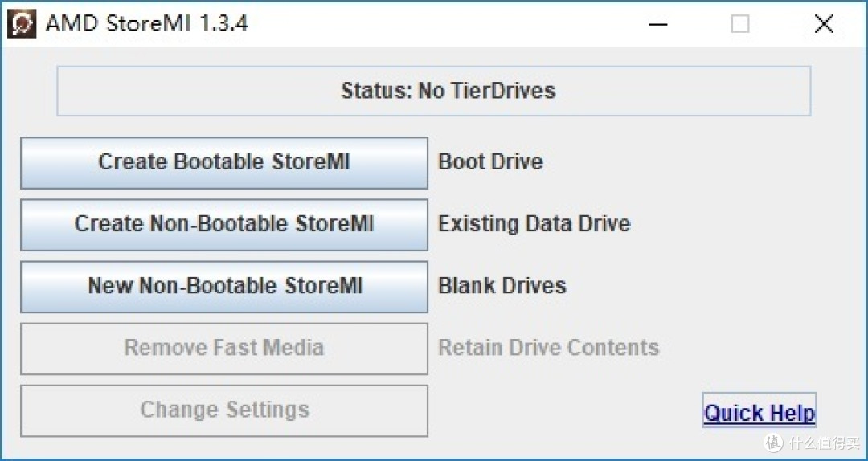Click Create Bootable StoreMI button

coord(224,163)
